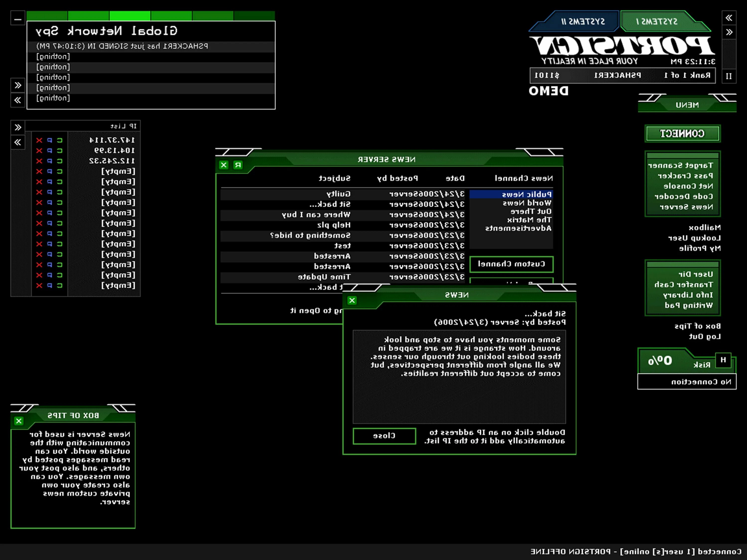Select the World News channel

(x=527, y=203)
